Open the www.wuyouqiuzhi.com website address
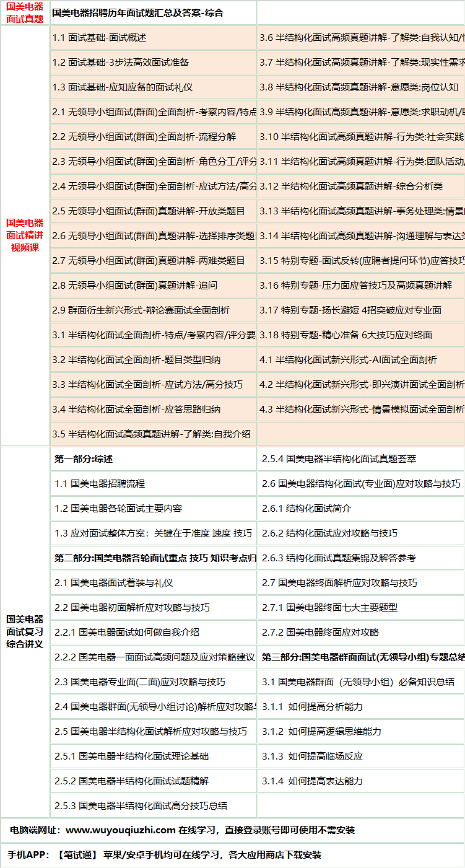Screen dimensions: 465x868 click(121, 830)
